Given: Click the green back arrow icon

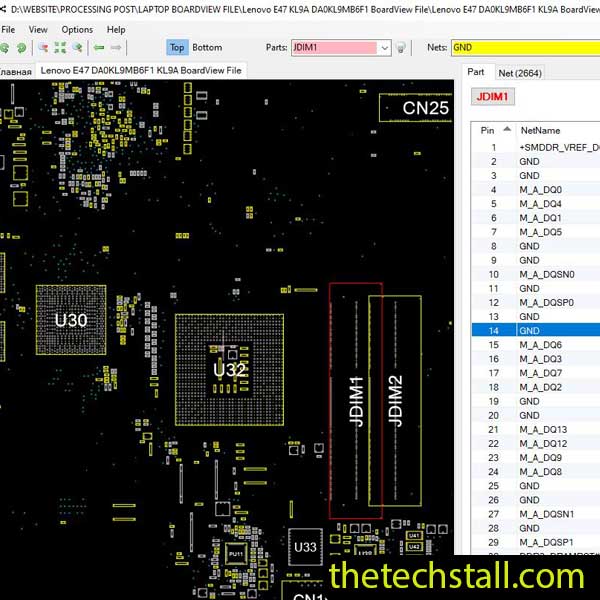Looking at the screenshot, I should click(99, 47).
